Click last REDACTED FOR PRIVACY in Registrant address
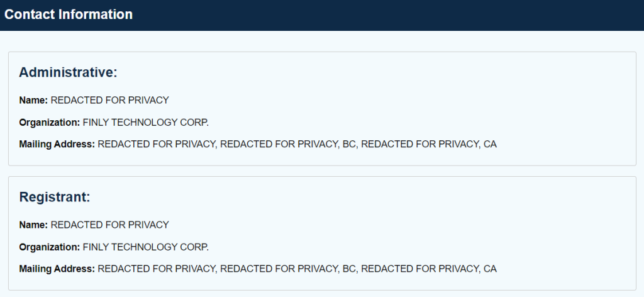 (x=419, y=269)
